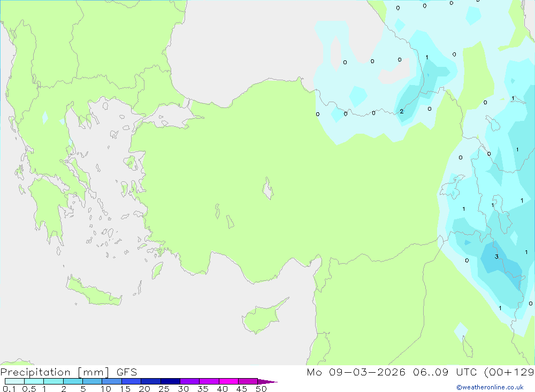Choose the 10–15 mm legend color swatch
Image resolution: width=535 pixels, height=392 pixels.
[112, 381]
